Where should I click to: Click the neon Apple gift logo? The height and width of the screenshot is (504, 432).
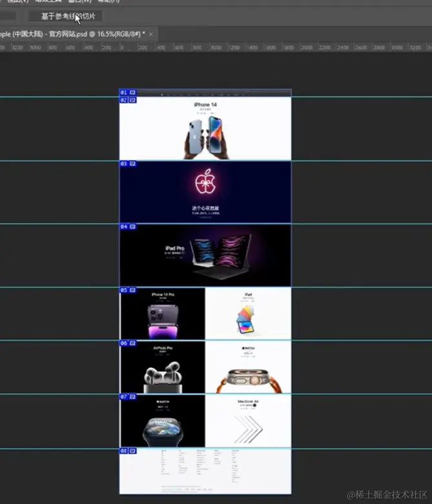pyautogui.click(x=205, y=181)
